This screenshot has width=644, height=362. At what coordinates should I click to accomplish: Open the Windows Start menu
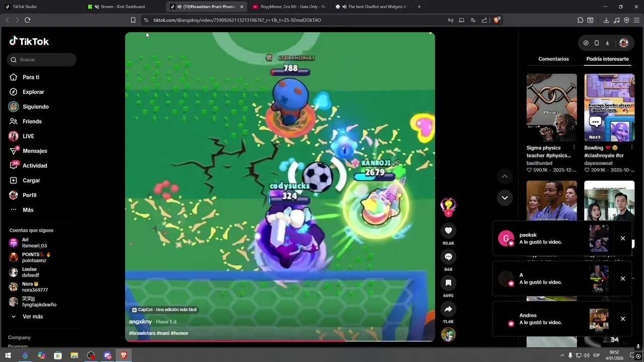(x=8, y=355)
